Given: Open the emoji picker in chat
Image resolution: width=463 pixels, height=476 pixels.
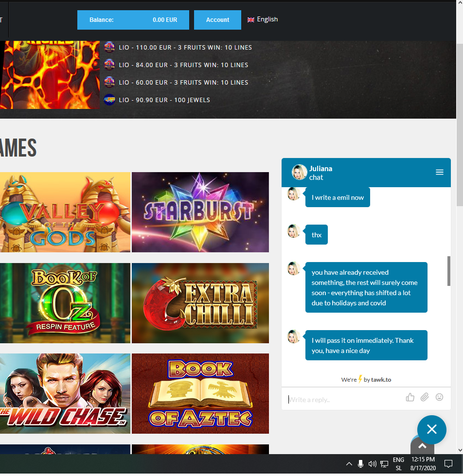Looking at the screenshot, I should pos(439,397).
